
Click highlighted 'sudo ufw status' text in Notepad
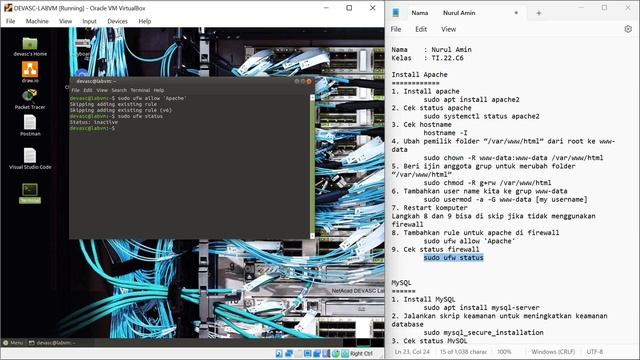(x=453, y=258)
